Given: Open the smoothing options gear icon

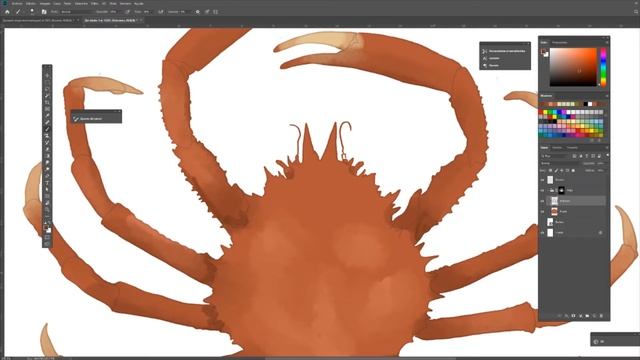Looking at the screenshot, I should click(x=198, y=12).
